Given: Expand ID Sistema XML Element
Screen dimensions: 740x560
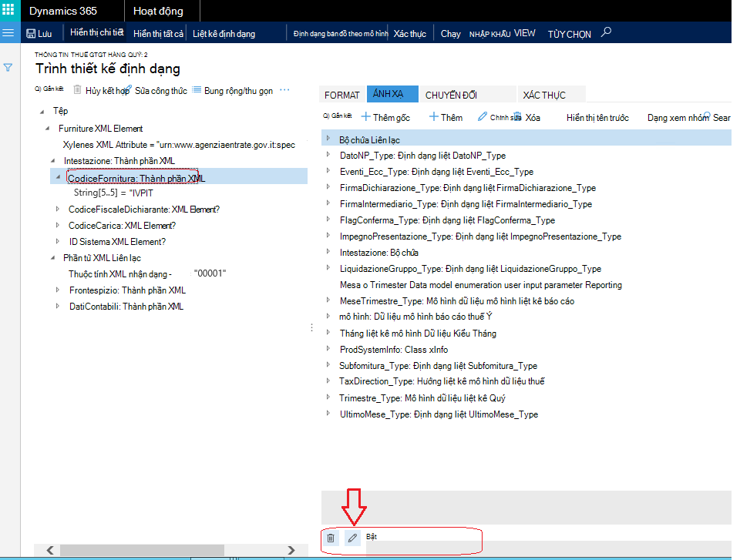Looking at the screenshot, I should click(x=58, y=241).
